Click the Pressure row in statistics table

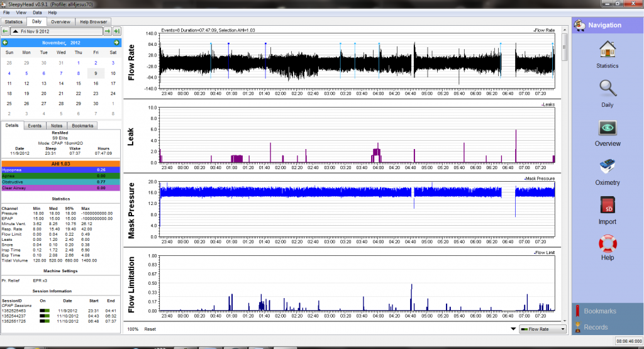click(x=57, y=214)
